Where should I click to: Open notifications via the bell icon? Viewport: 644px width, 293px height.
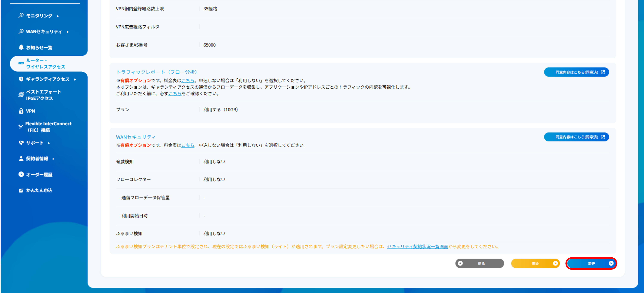21,47
